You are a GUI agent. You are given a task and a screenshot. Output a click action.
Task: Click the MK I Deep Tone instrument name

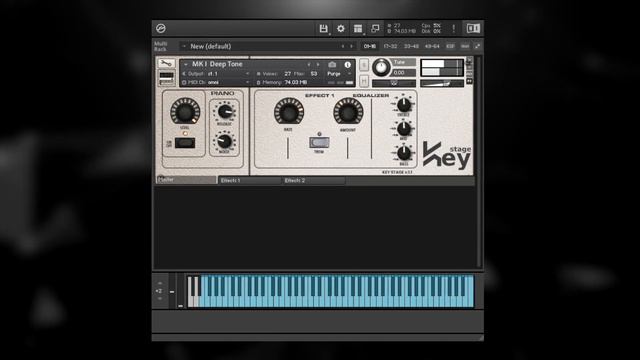tap(217, 64)
